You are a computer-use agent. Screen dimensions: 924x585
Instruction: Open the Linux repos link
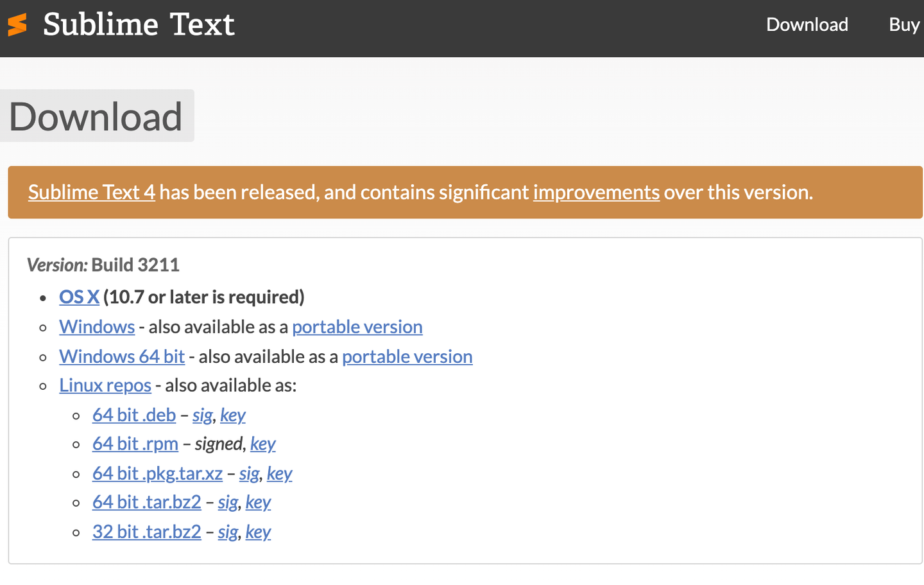pos(105,385)
